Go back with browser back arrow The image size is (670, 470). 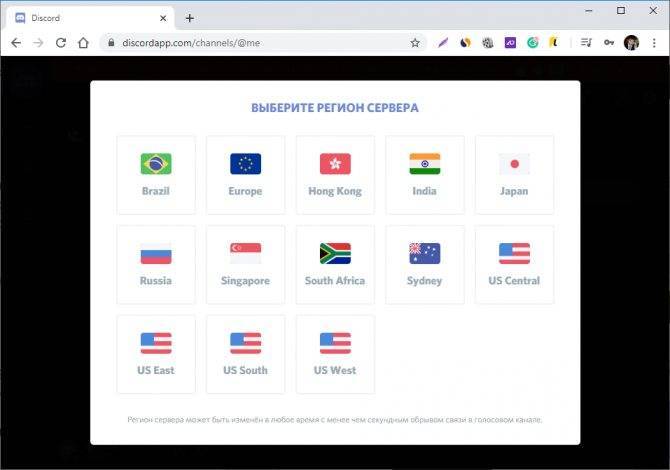(x=16, y=43)
